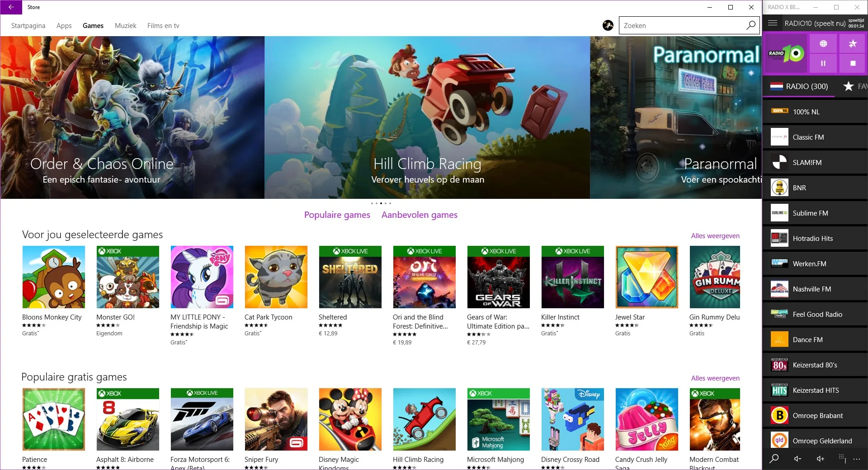Go back using the Store back arrow
The width and height of the screenshot is (868, 470).
click(x=11, y=7)
